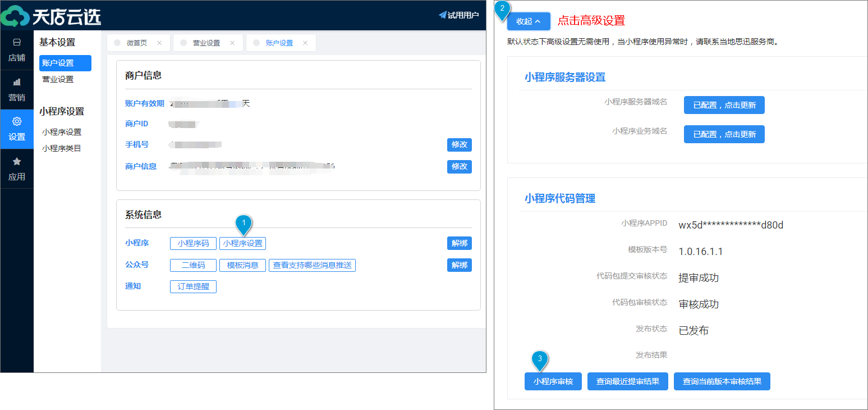Click 查询当前版本审核结果
Image resolution: width=868 pixels, height=410 pixels.
tap(722, 381)
